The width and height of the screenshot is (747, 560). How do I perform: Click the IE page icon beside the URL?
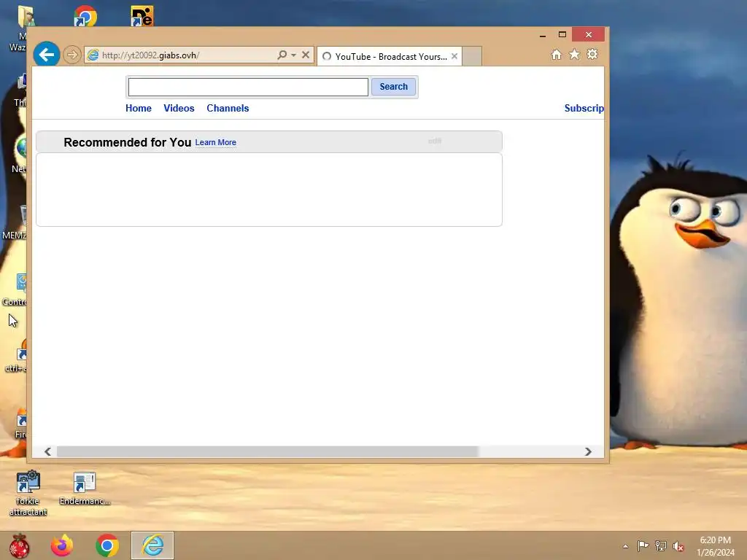(93, 55)
